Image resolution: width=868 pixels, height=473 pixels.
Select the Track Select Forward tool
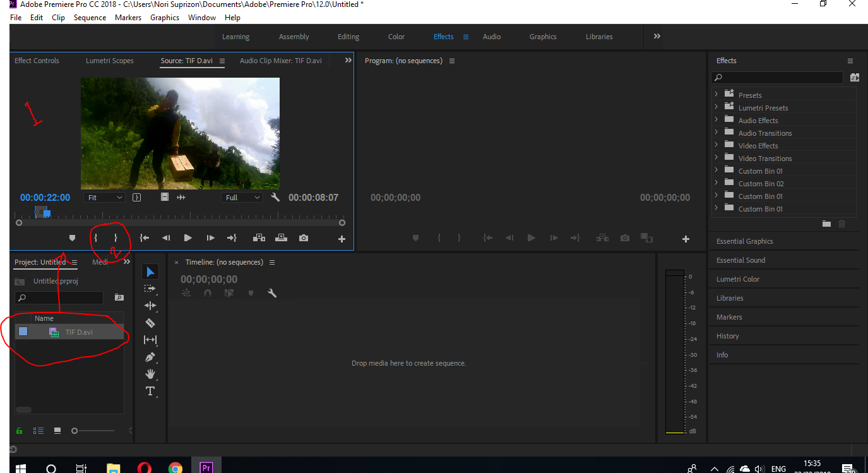[150, 289]
